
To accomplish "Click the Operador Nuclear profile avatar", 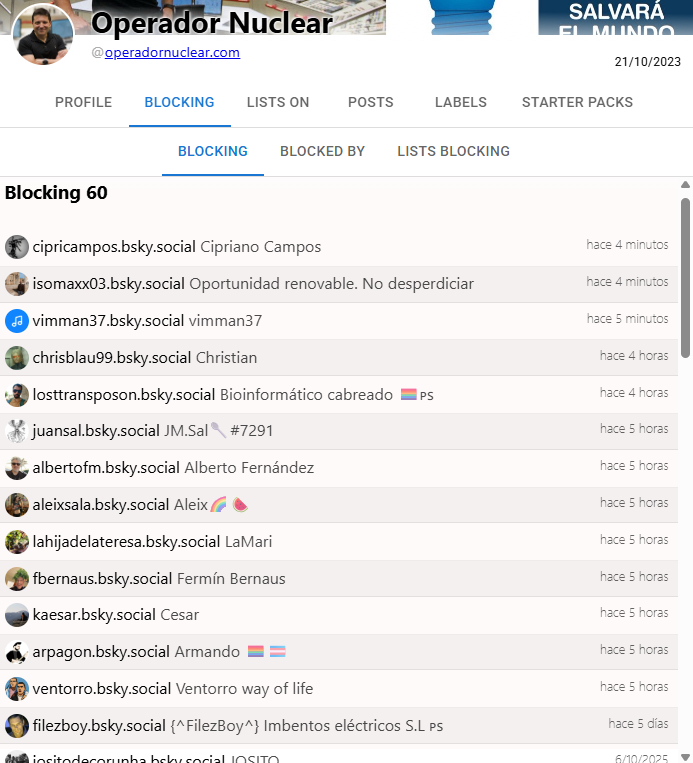I will (x=43, y=33).
